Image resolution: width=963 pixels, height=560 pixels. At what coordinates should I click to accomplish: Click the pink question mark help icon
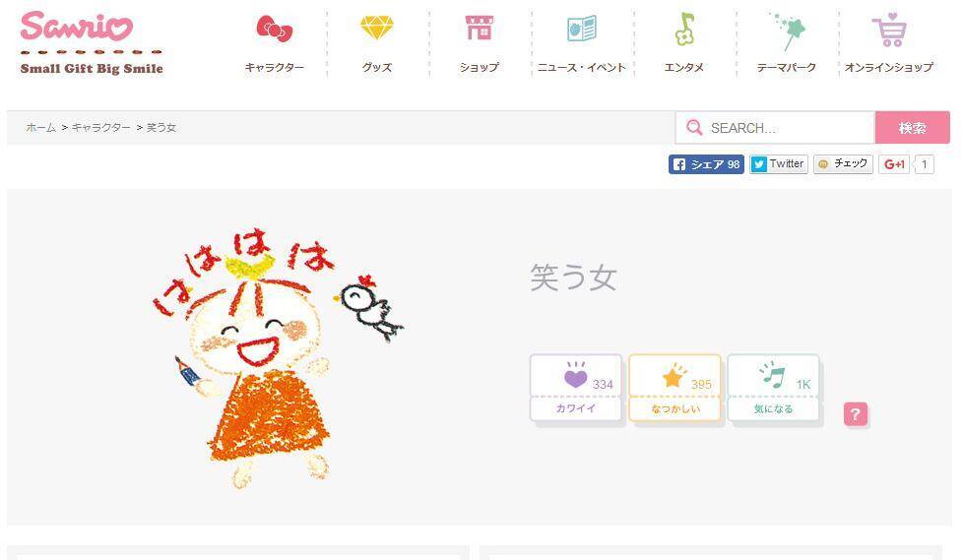tap(856, 414)
